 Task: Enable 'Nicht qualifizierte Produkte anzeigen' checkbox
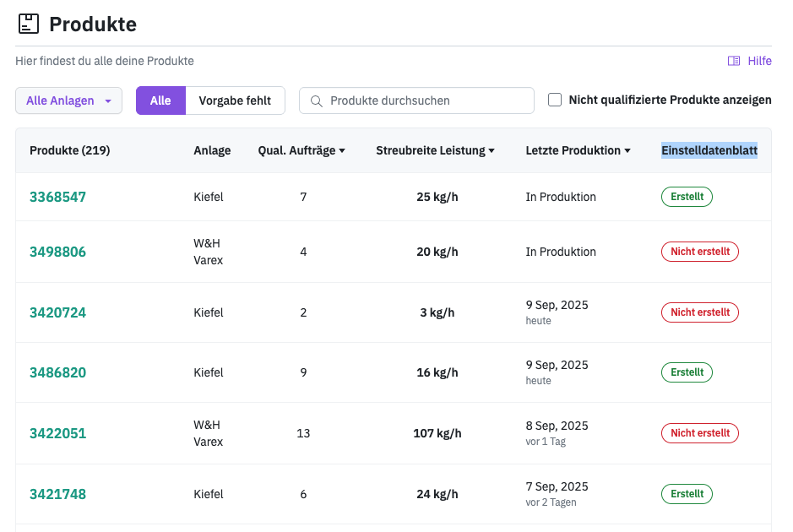coord(555,100)
